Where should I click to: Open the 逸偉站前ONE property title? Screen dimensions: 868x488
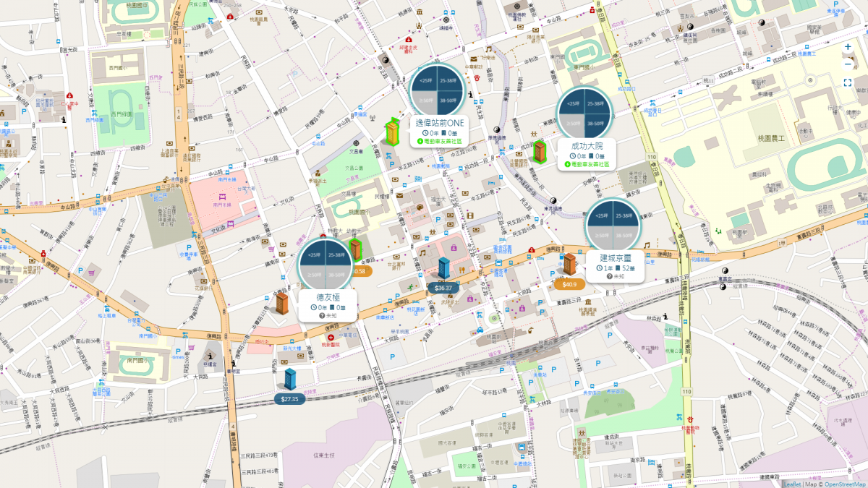(439, 123)
